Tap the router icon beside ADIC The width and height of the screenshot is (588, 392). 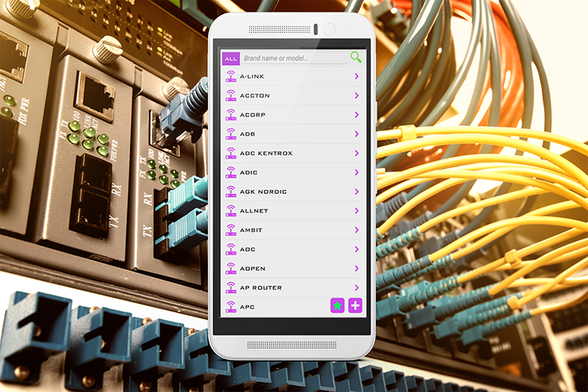[x=231, y=172]
